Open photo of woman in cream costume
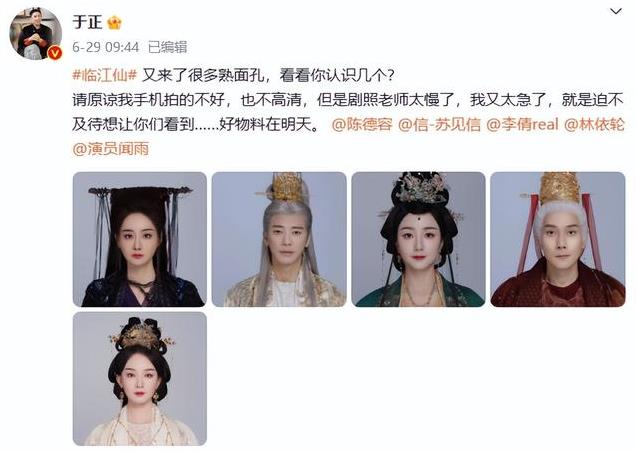 coord(140,379)
